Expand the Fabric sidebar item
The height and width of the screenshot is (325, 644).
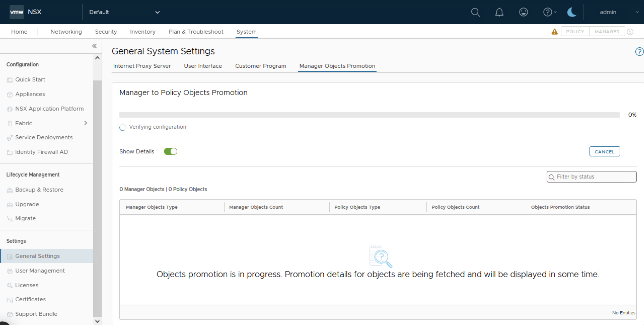point(86,123)
